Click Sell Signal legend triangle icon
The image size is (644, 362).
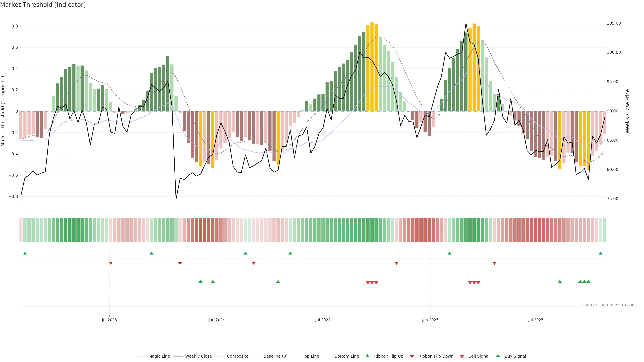462,356
